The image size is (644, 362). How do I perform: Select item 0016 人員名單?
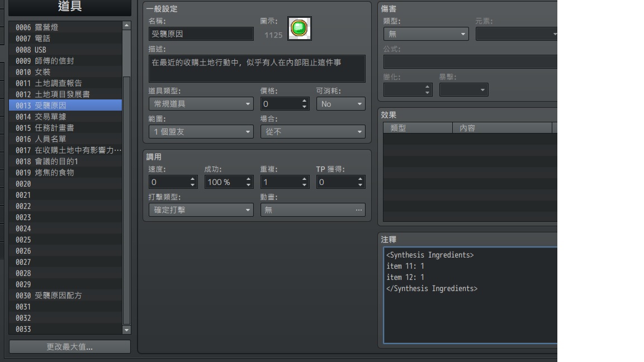pos(65,139)
